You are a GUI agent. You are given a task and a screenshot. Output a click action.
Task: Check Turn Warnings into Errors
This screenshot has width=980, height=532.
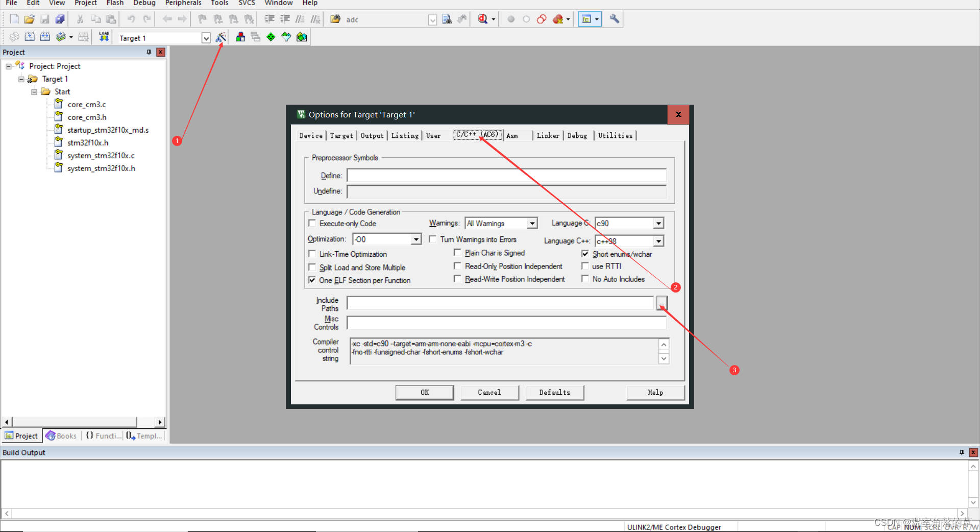(x=433, y=239)
